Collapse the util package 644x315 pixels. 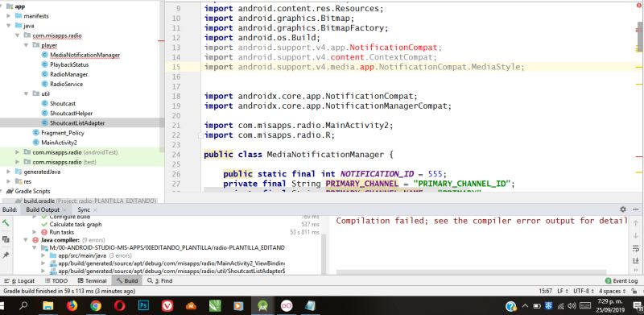[x=27, y=93]
